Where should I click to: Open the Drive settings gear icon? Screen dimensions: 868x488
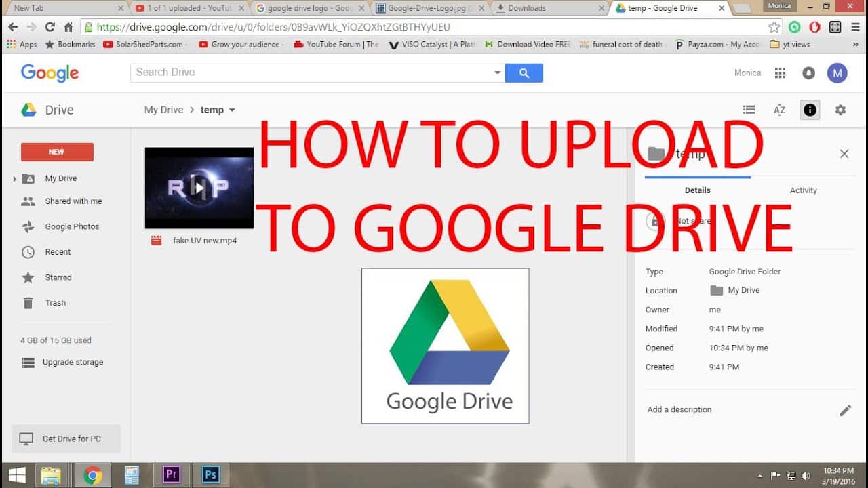840,110
